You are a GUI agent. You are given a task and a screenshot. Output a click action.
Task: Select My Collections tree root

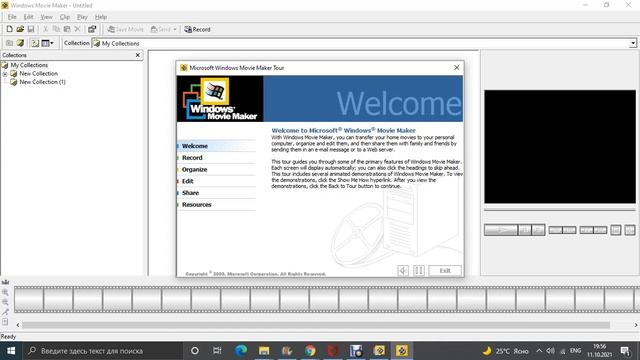coord(29,65)
